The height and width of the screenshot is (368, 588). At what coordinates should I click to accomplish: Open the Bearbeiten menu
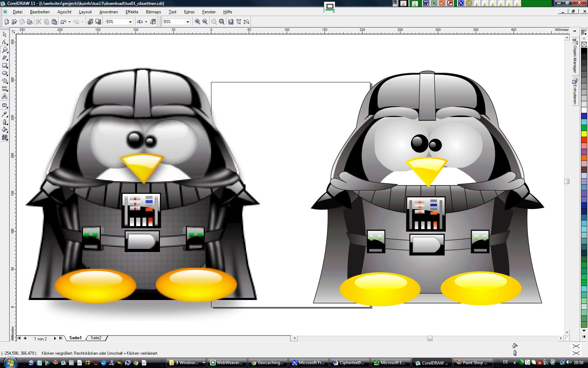point(40,12)
